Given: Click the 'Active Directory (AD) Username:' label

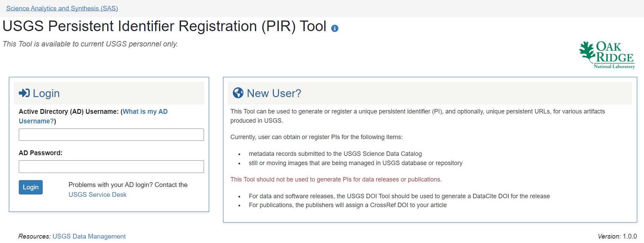Looking at the screenshot, I should (68, 112).
